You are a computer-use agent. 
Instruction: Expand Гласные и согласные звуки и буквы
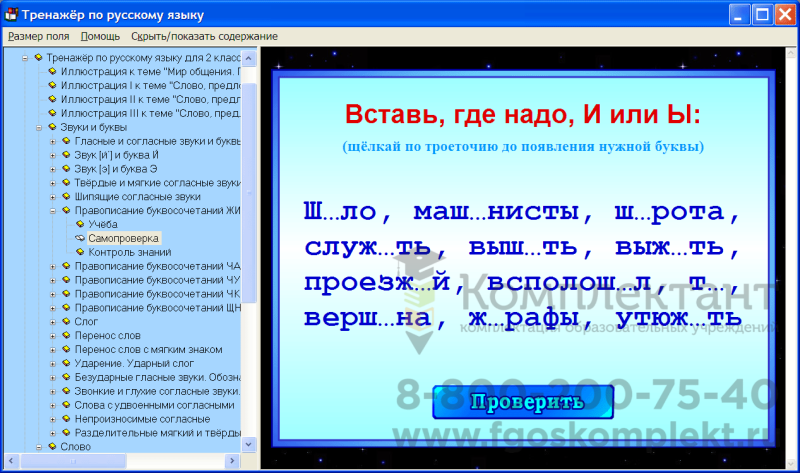point(53,141)
